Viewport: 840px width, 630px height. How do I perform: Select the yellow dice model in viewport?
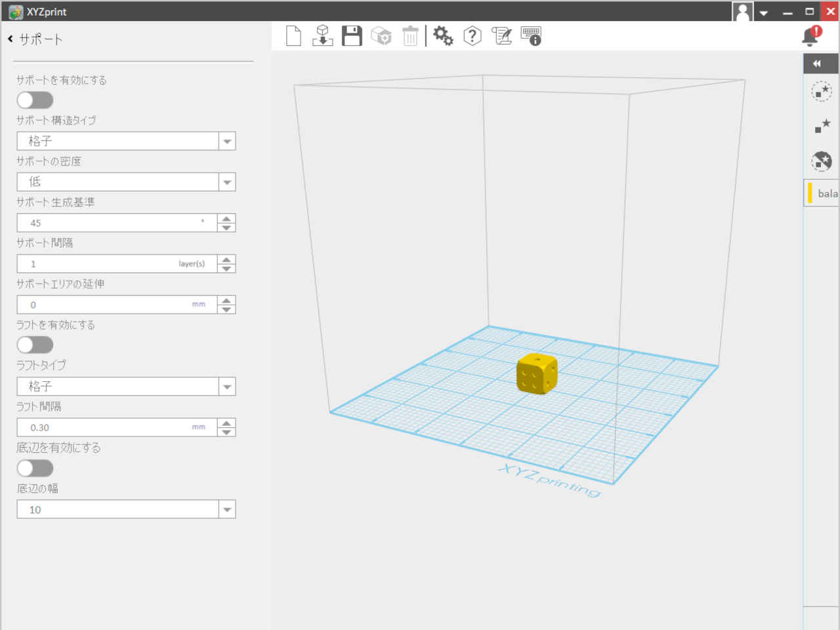(x=537, y=373)
